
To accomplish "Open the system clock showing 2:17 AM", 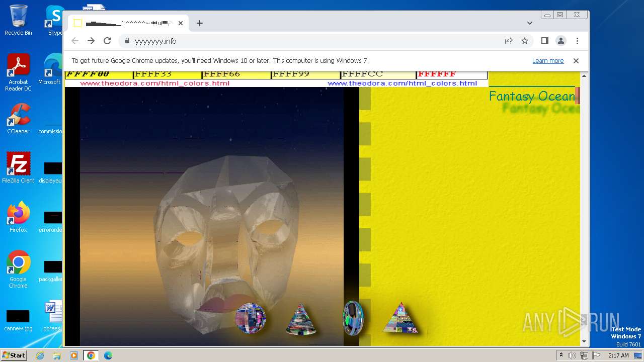I will point(618,355).
